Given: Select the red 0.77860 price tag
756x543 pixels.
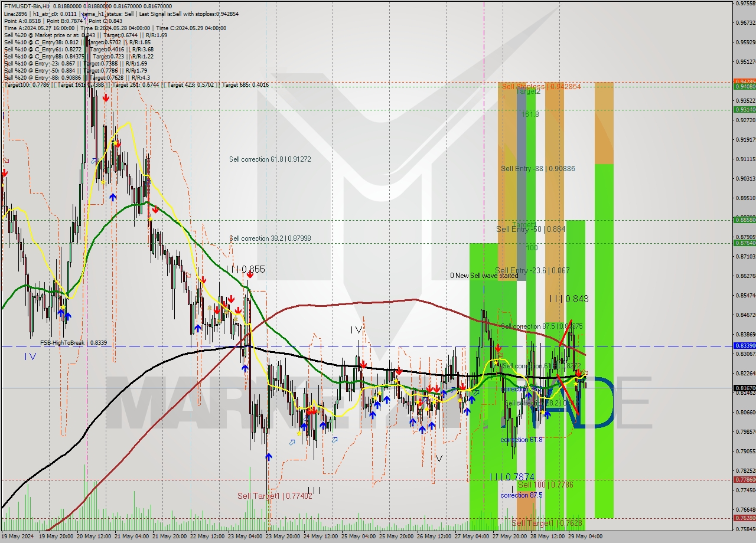Looking at the screenshot, I should pyautogui.click(x=744, y=480).
